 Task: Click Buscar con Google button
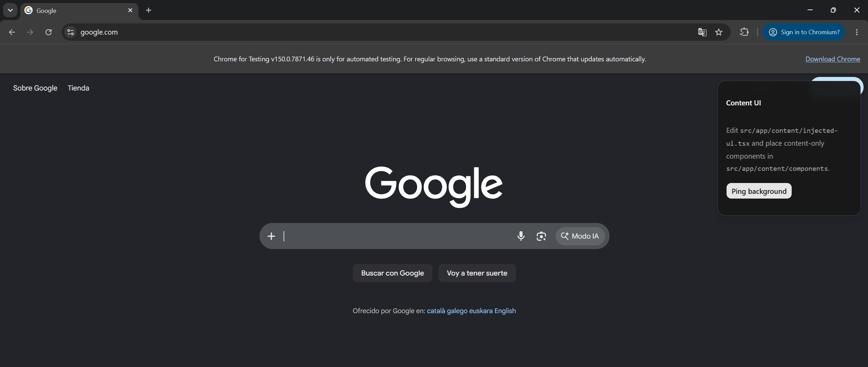click(x=392, y=273)
